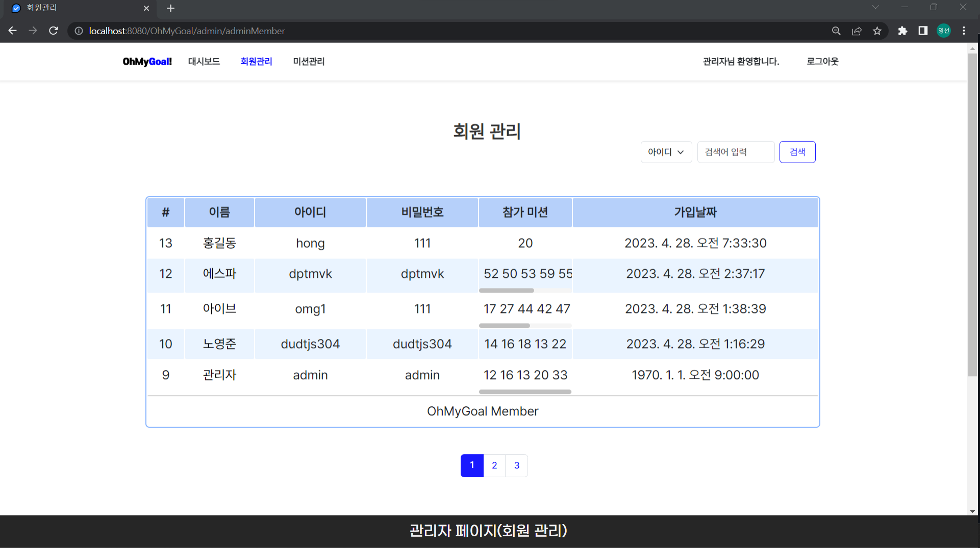Click the name 에스파 in row 12
The image size is (980, 548).
[219, 274]
